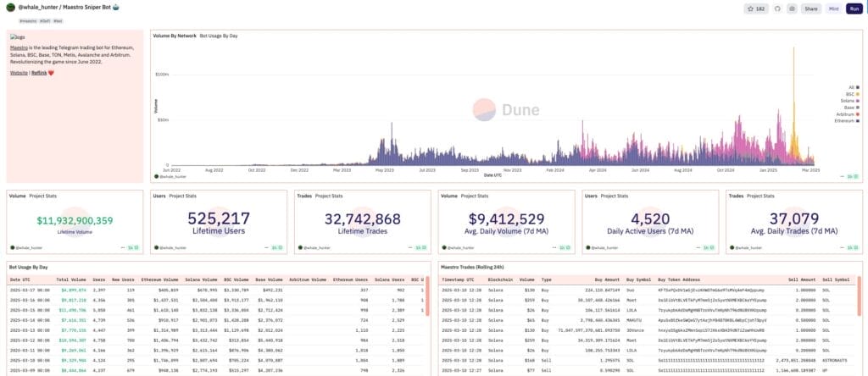This screenshot has height=376, width=868.
Task: Sort by New Users column header
Action: click(123, 279)
